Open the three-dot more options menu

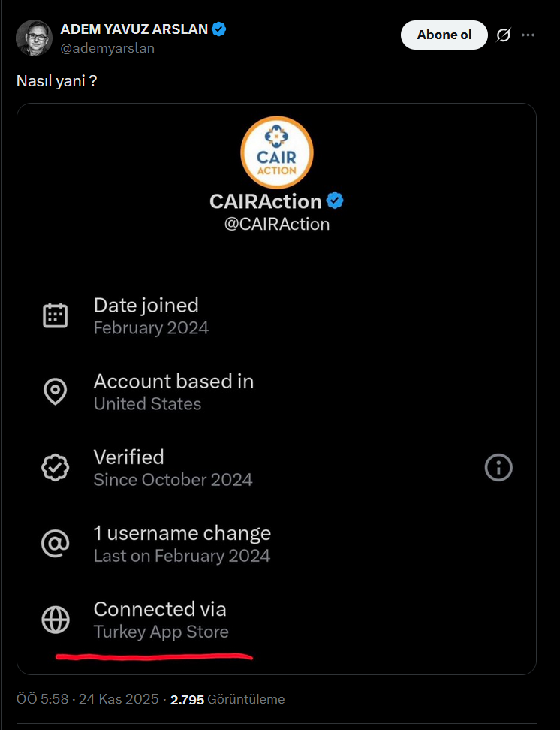528,35
